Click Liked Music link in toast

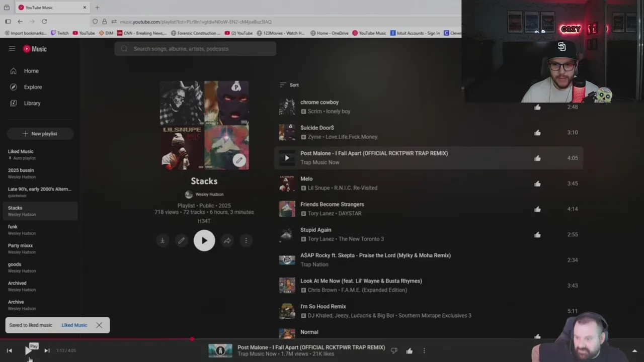(74, 325)
